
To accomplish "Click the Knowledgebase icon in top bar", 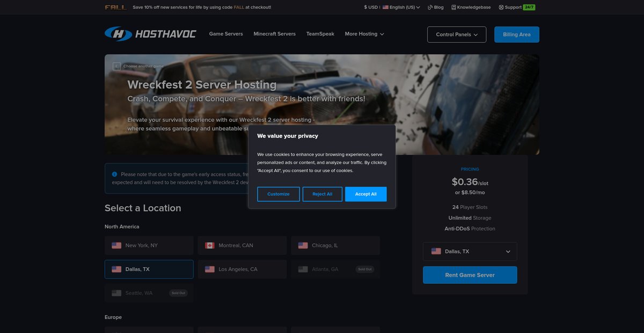I will (453, 8).
